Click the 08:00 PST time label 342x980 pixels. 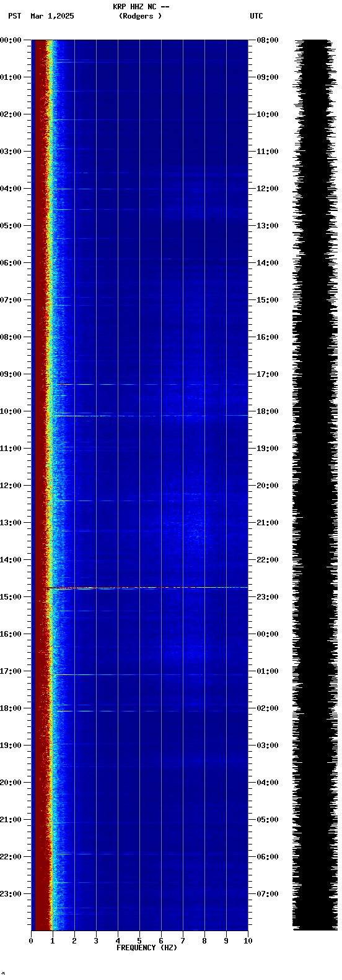point(11,337)
